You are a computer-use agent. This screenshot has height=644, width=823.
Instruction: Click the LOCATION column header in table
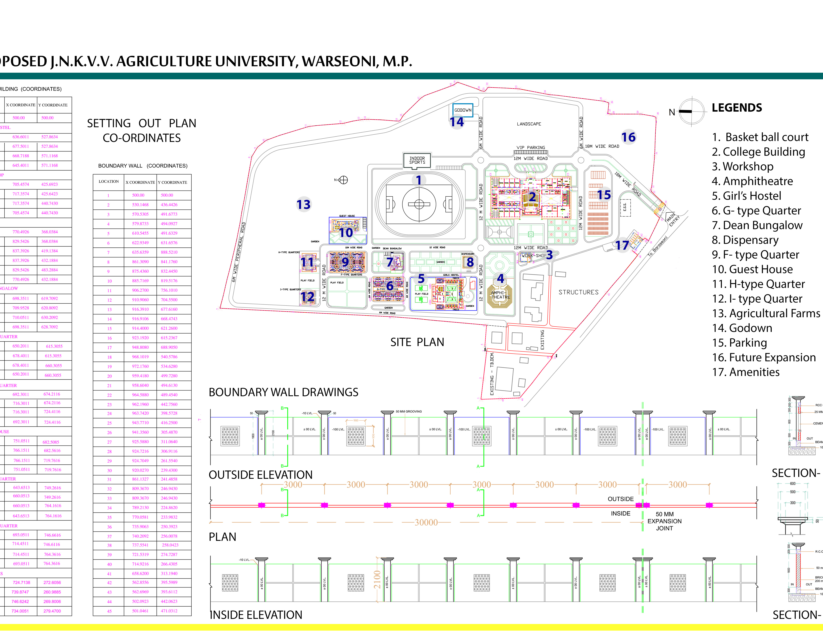(x=109, y=182)
